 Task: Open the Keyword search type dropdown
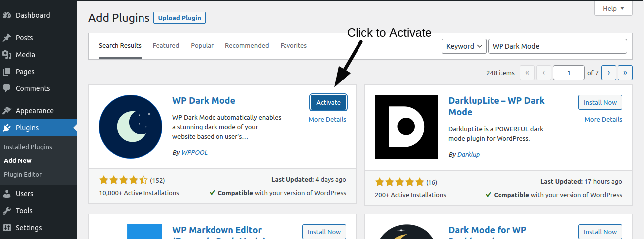[x=464, y=46]
